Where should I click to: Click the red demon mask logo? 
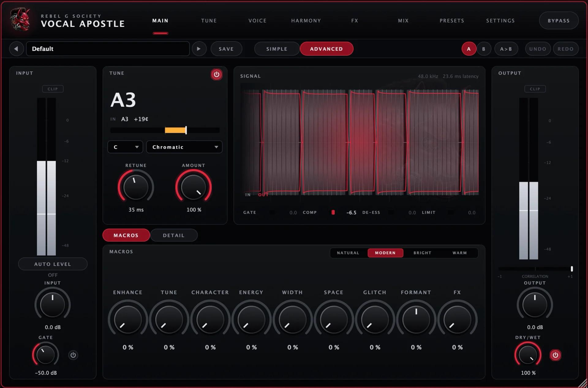[x=20, y=20]
